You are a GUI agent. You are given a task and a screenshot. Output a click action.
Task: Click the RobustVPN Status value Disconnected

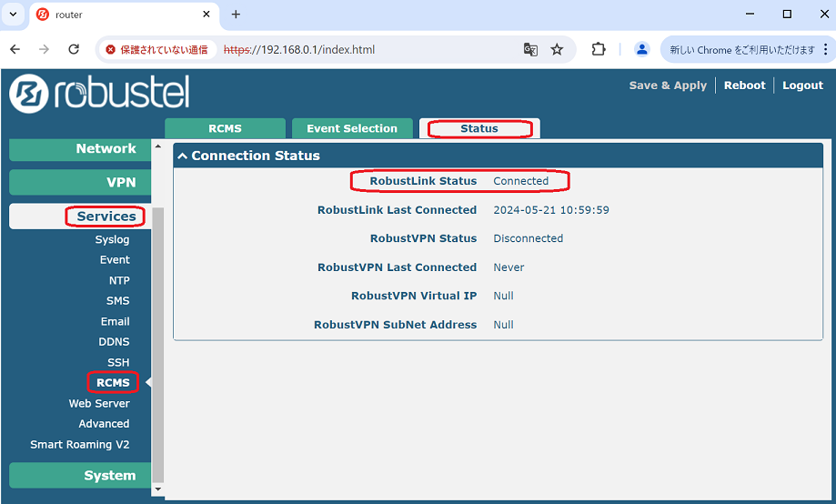pyautogui.click(x=529, y=238)
